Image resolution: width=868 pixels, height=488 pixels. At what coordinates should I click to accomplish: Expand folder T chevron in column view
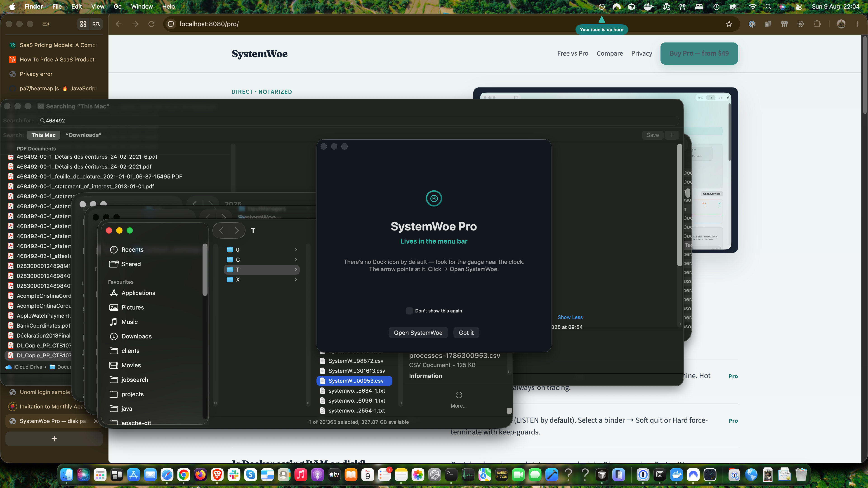click(x=296, y=270)
